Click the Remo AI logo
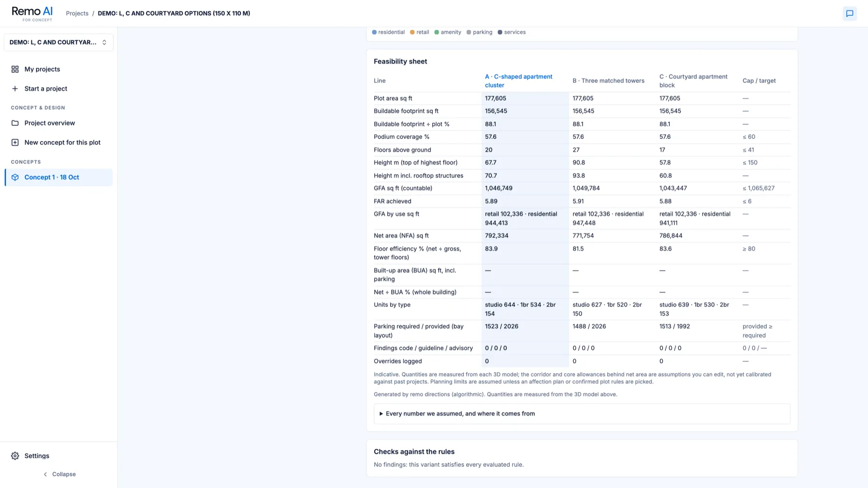Screen dimensions: 868x488 tap(32, 14)
